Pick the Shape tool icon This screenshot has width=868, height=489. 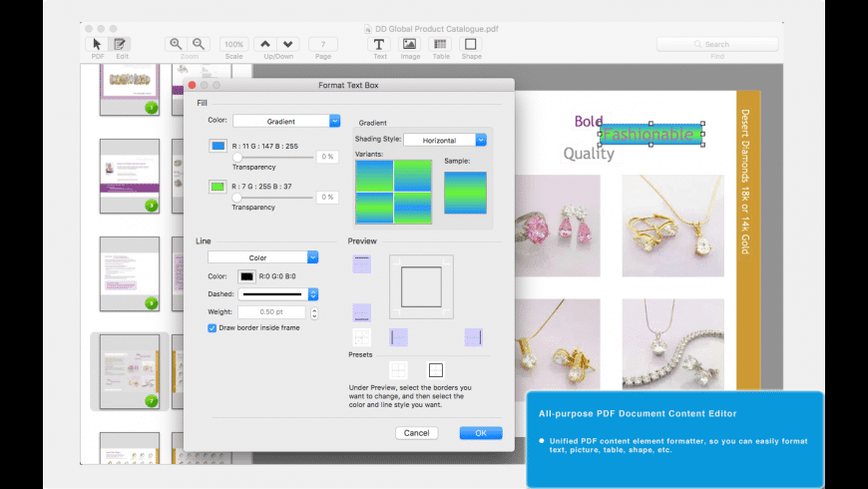470,44
